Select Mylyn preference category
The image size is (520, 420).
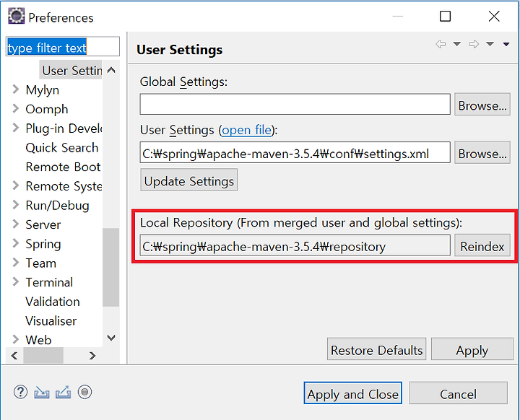click(43, 89)
